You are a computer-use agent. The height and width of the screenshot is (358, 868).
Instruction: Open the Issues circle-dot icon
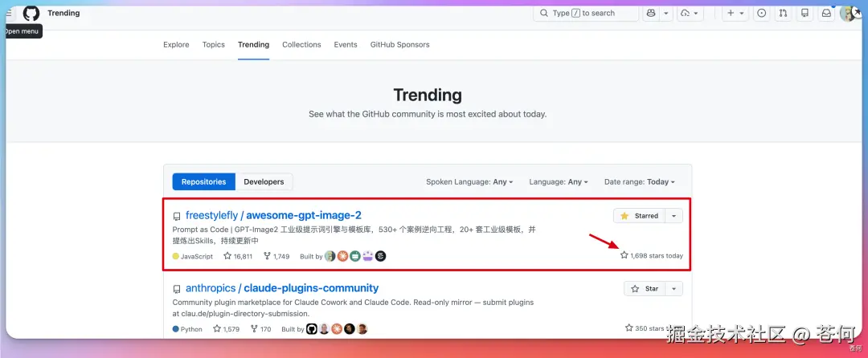762,14
